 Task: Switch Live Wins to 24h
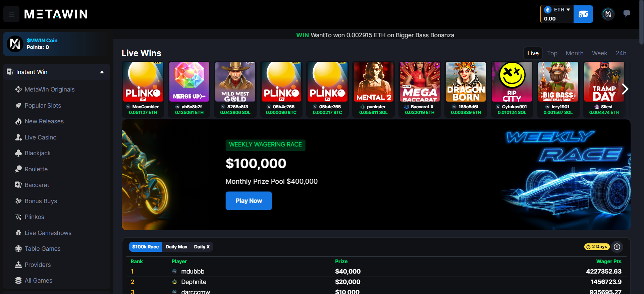click(x=621, y=53)
